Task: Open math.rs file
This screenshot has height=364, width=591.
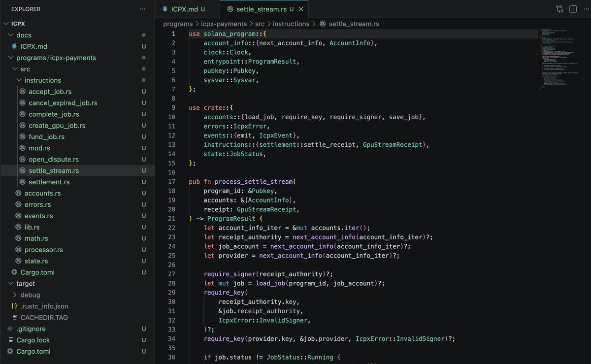Action: [36, 239]
